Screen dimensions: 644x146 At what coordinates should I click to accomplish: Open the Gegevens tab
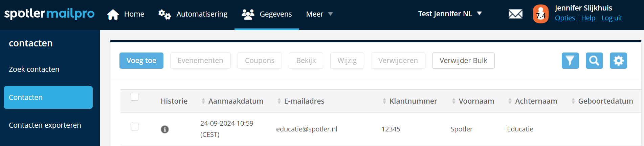[x=267, y=14]
